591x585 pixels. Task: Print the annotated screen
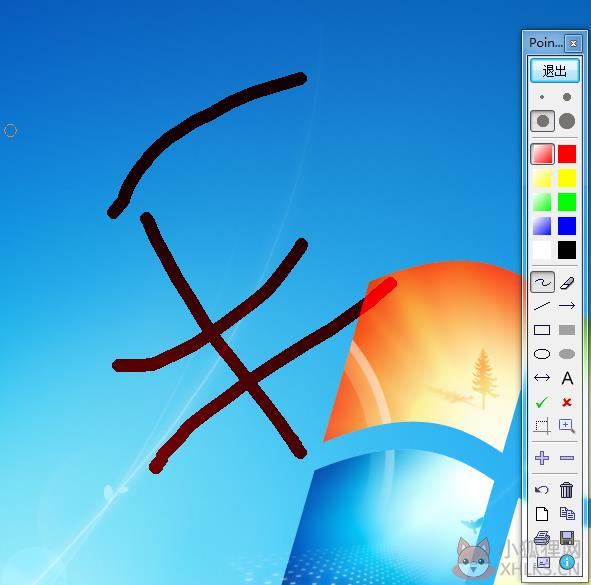[542, 538]
